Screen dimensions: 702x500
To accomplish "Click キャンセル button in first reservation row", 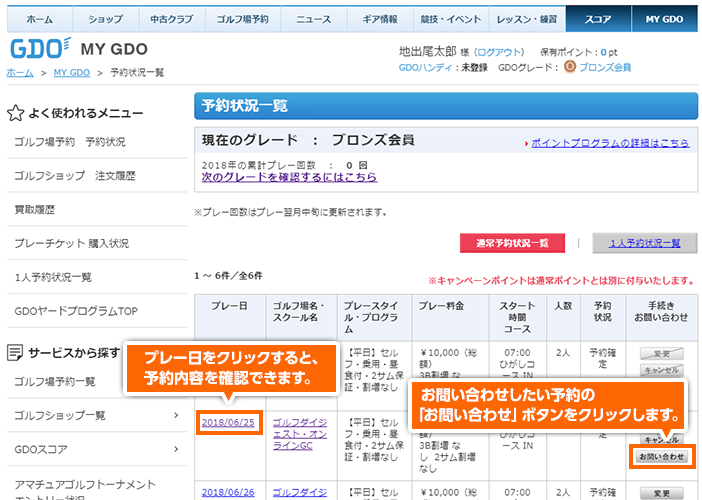I will click(661, 370).
